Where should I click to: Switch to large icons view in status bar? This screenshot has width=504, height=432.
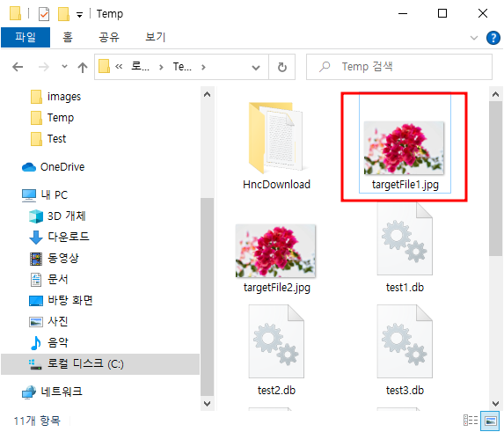coord(491,421)
